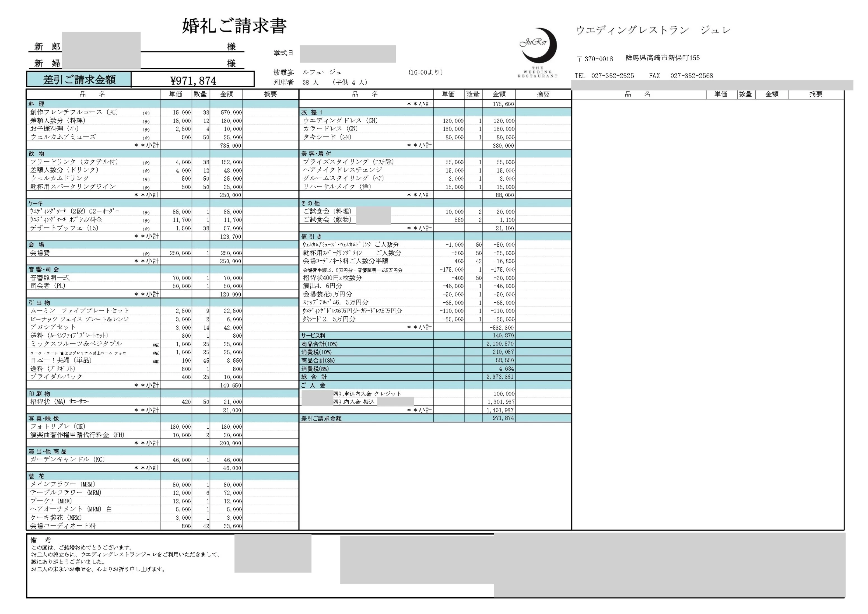The width and height of the screenshot is (868, 614).
Task: Click the カラードレス (GN) item
Action: coord(330,129)
